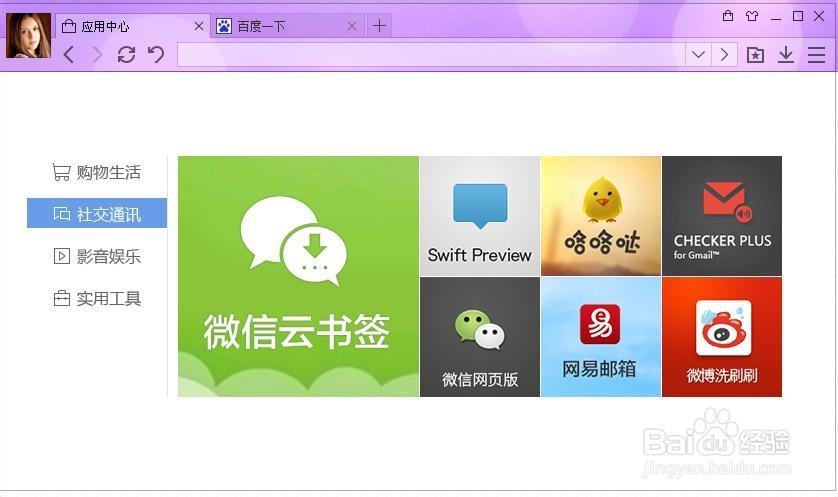The height and width of the screenshot is (497, 838).
Task: Select the 影音娱乐 category
Action: [97, 256]
